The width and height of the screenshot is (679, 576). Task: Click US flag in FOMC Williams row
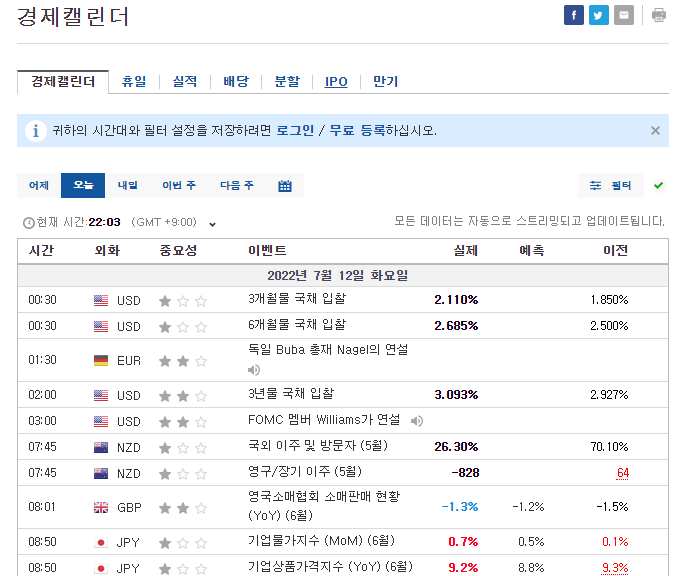pyautogui.click(x=101, y=421)
